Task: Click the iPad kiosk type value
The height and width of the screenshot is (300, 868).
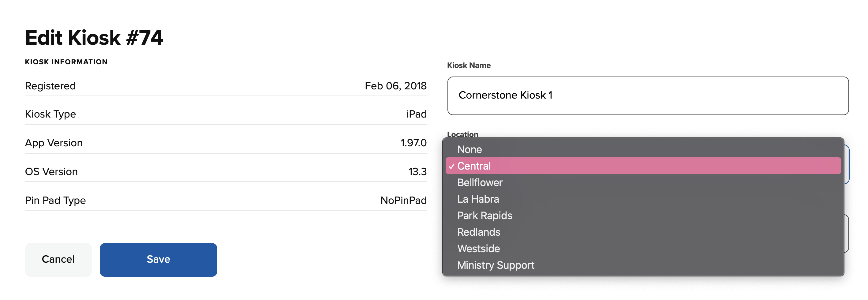Action: tap(416, 114)
